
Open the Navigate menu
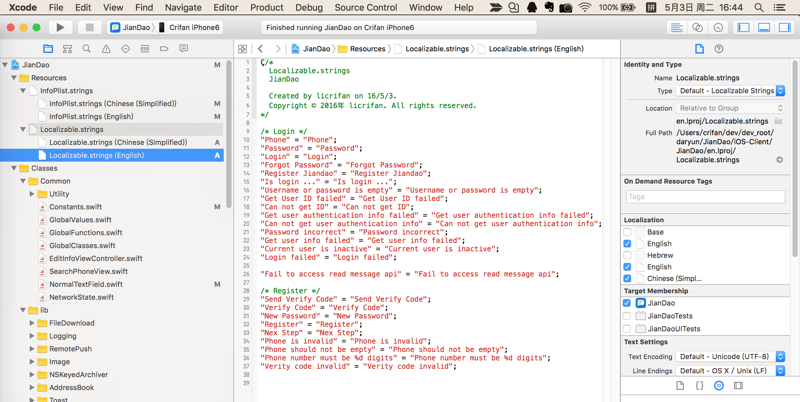coord(183,8)
